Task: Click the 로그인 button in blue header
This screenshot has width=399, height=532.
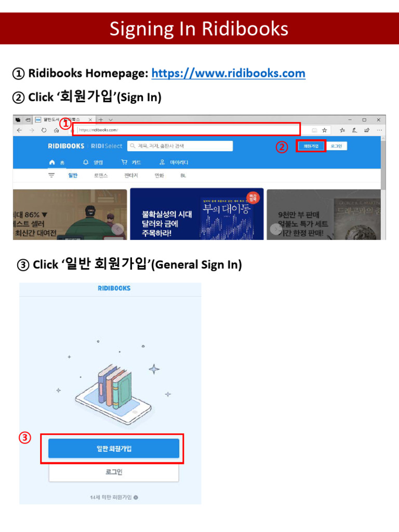Action: coord(336,146)
